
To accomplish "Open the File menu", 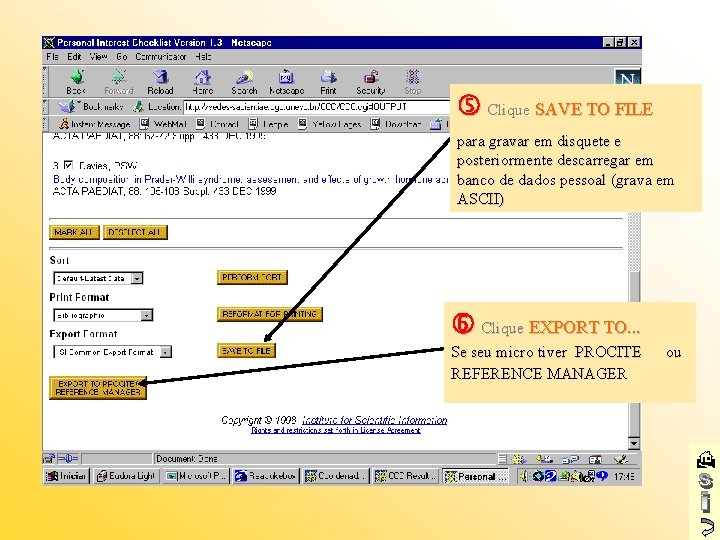I will [x=52, y=57].
